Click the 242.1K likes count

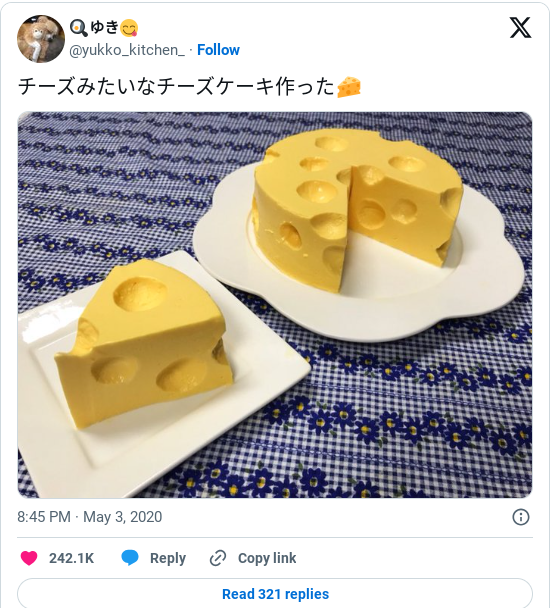(x=71, y=558)
